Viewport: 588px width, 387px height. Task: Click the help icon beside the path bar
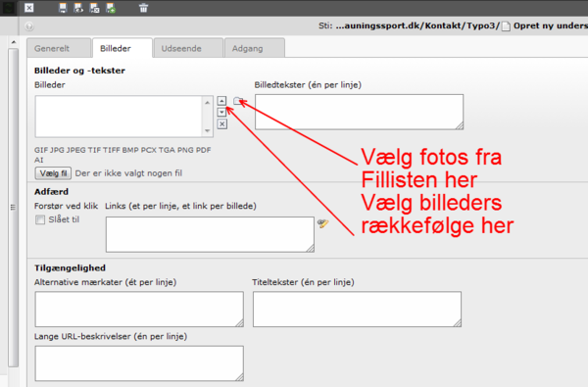point(29,26)
